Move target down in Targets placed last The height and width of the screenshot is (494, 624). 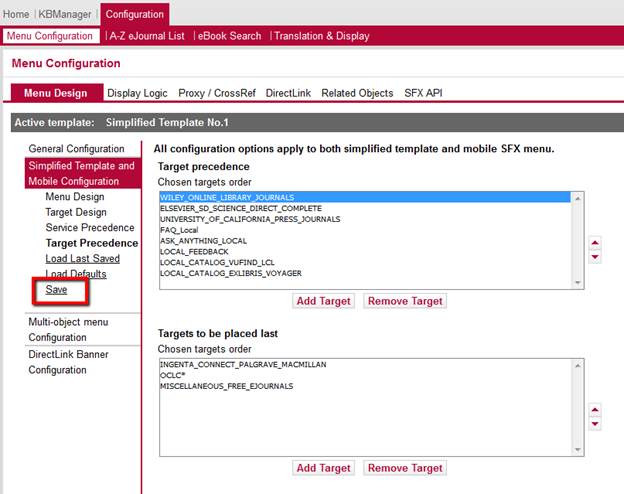click(x=595, y=424)
